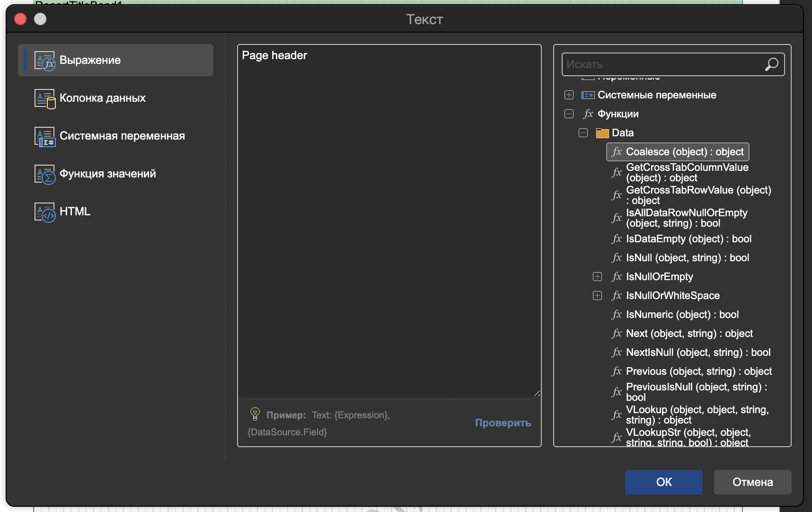Viewport: 812px width, 512px height.
Task: Select the IsNullOrWhiteSpace item
Action: point(673,296)
